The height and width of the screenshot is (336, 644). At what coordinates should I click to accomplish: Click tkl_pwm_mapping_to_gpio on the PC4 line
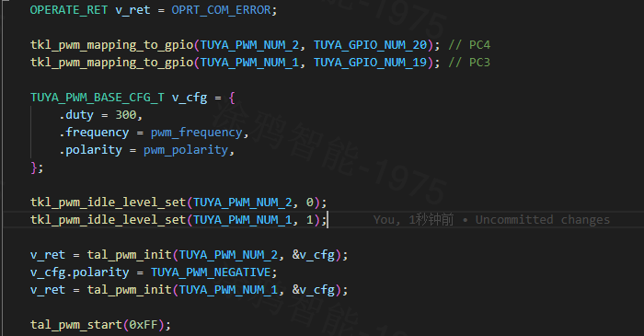tap(111, 45)
